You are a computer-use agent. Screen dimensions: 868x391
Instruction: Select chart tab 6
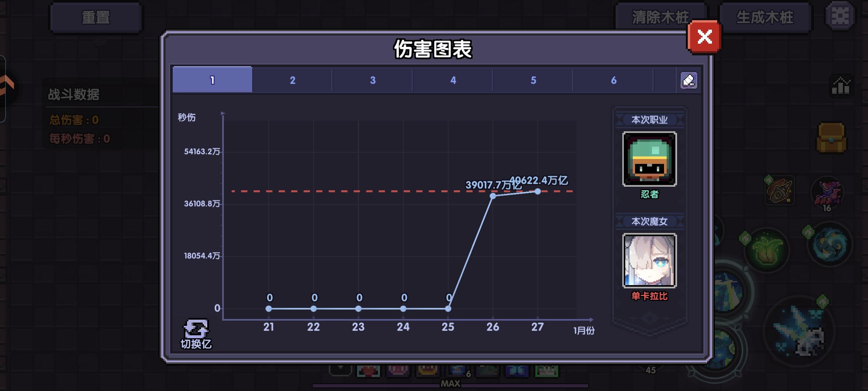coord(613,80)
